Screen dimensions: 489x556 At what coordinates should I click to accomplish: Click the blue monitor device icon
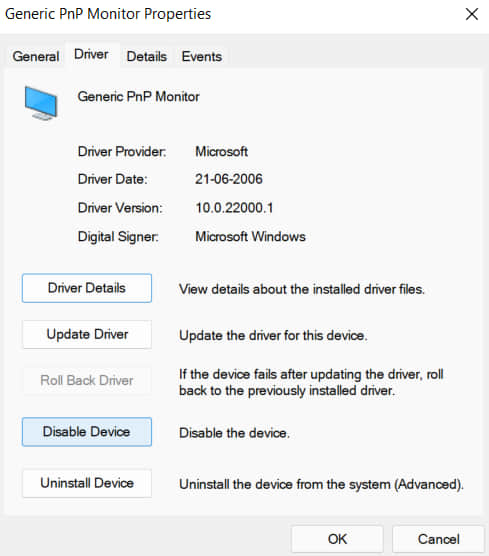click(41, 103)
